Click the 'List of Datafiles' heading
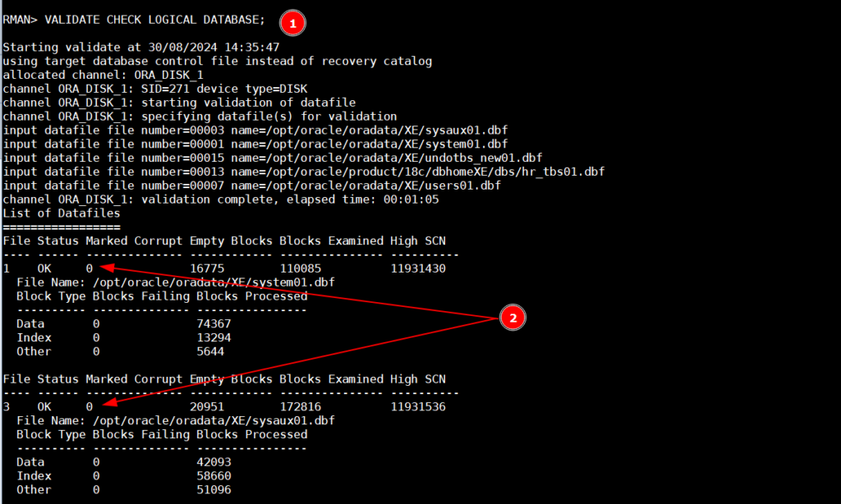The image size is (841, 504). (61, 213)
